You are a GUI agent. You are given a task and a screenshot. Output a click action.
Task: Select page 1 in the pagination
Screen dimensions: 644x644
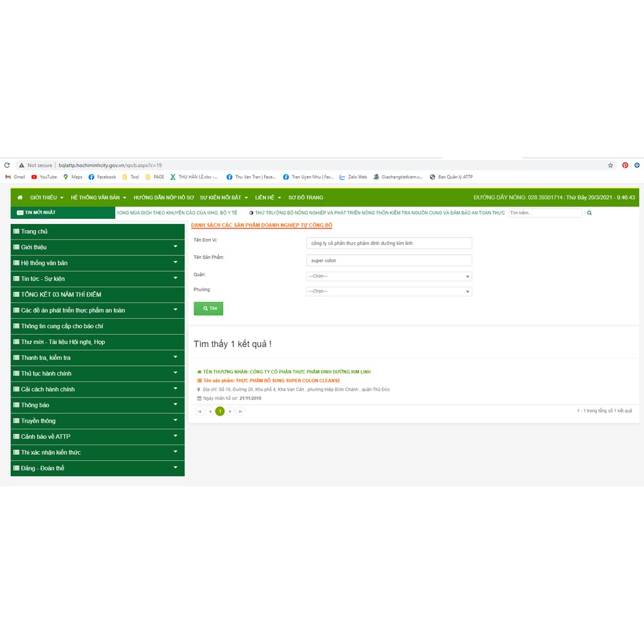(x=219, y=411)
